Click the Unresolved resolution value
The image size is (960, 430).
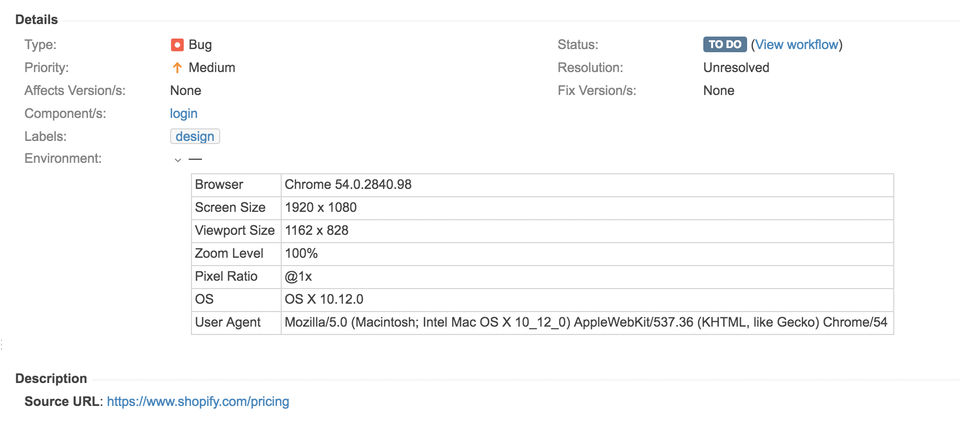point(736,68)
